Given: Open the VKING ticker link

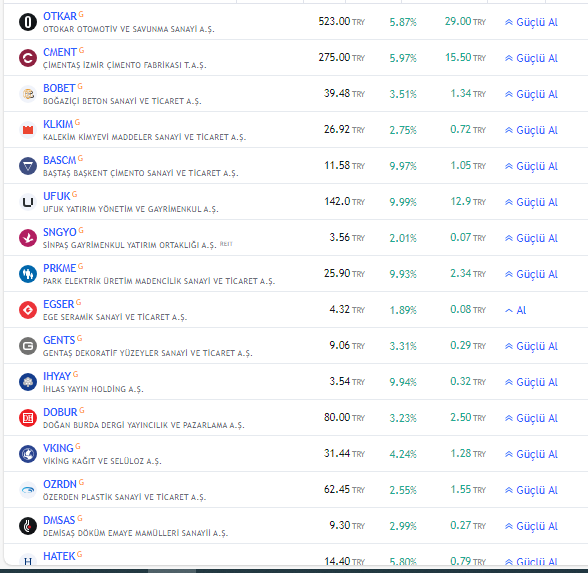Looking at the screenshot, I should point(58,448).
